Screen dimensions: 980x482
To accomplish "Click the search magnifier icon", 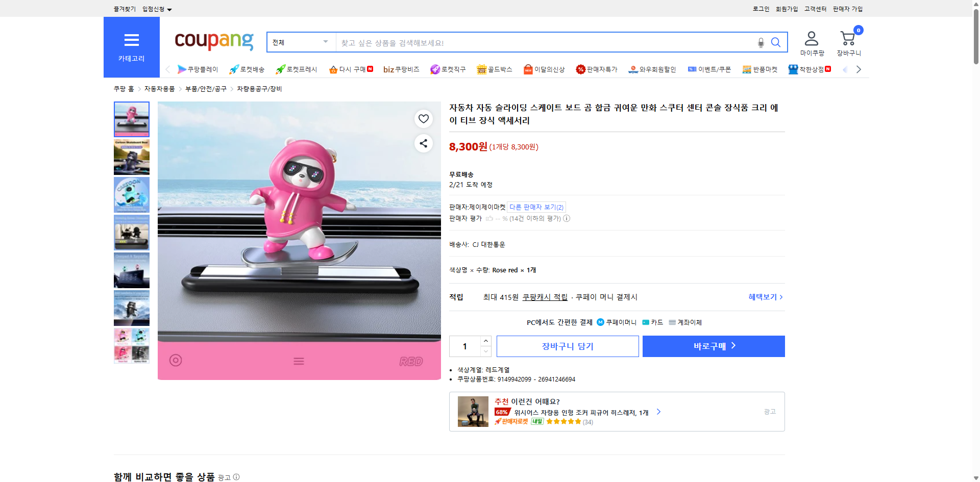I will coord(776,42).
